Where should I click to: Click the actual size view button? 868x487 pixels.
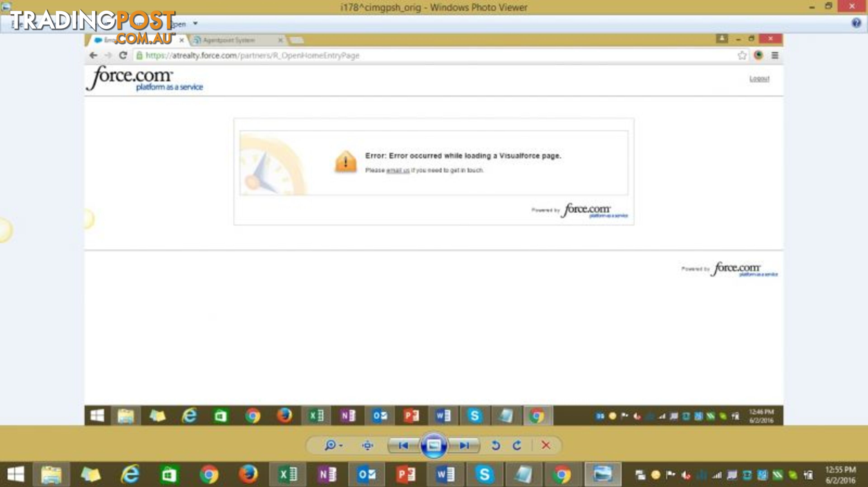click(x=367, y=445)
